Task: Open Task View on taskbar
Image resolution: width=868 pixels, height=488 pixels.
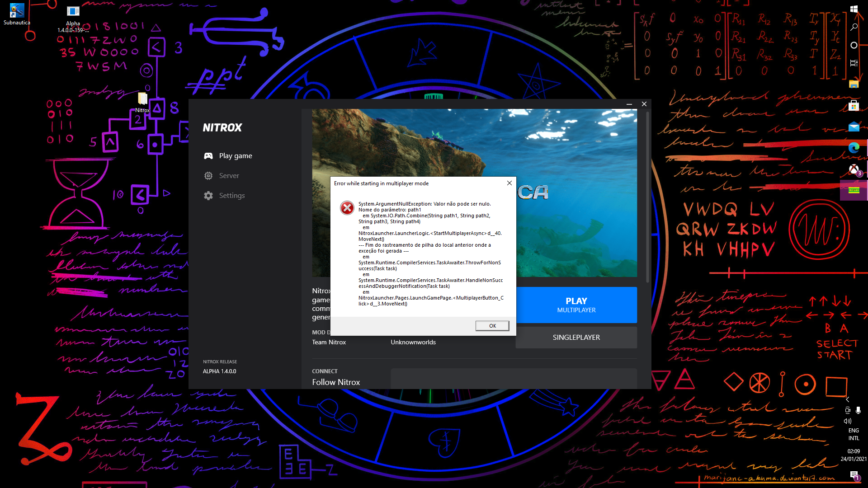Action: click(x=854, y=63)
